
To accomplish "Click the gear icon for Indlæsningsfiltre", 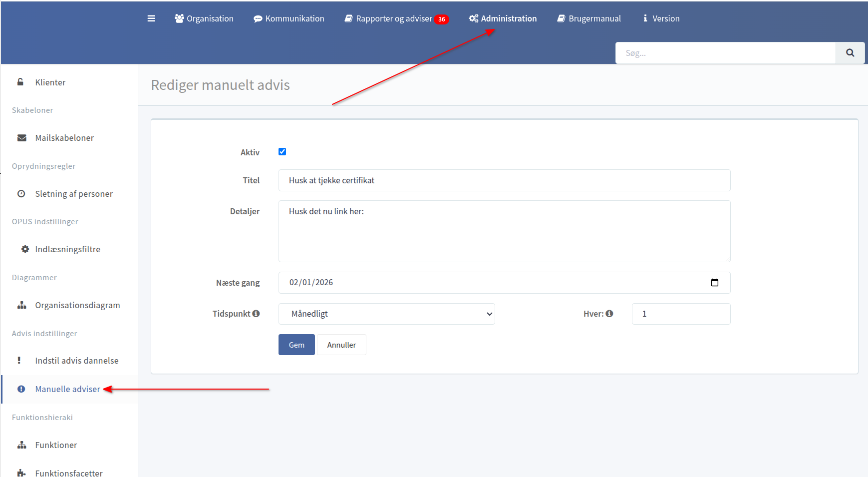I will point(25,249).
